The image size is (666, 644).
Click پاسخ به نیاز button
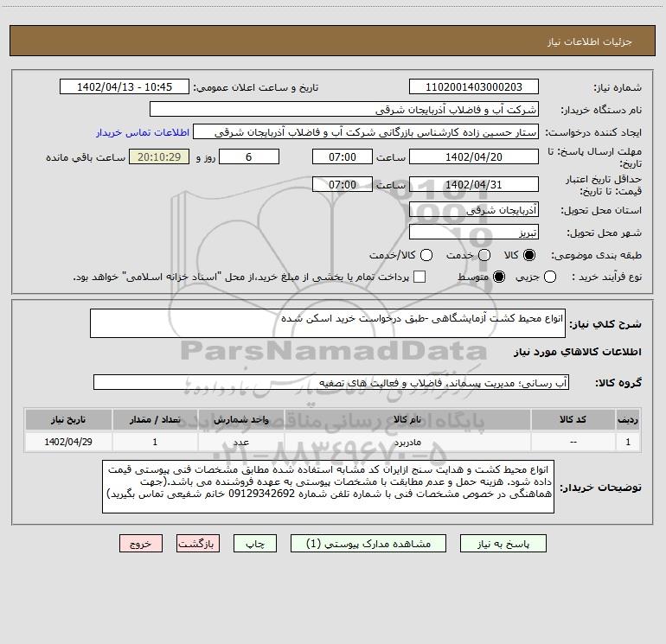point(503,544)
